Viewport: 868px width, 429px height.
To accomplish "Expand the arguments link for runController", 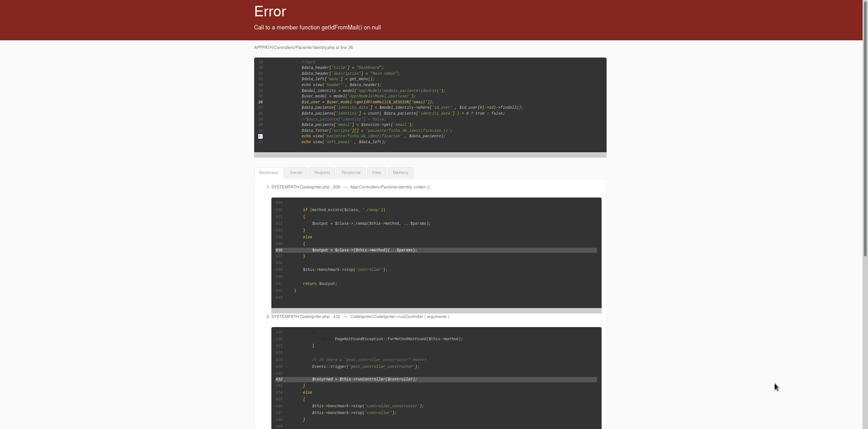I will [x=437, y=317].
